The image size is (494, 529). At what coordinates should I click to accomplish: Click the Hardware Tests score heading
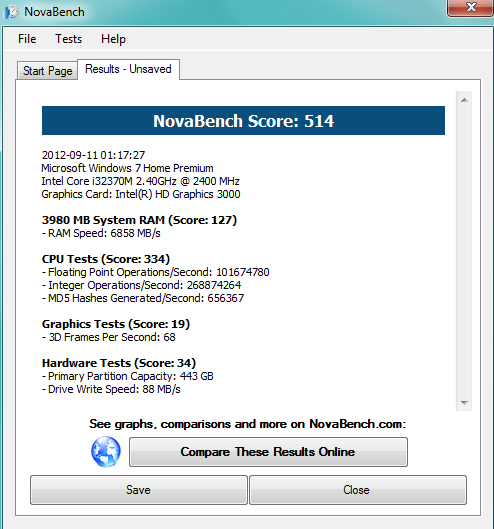[x=119, y=363]
